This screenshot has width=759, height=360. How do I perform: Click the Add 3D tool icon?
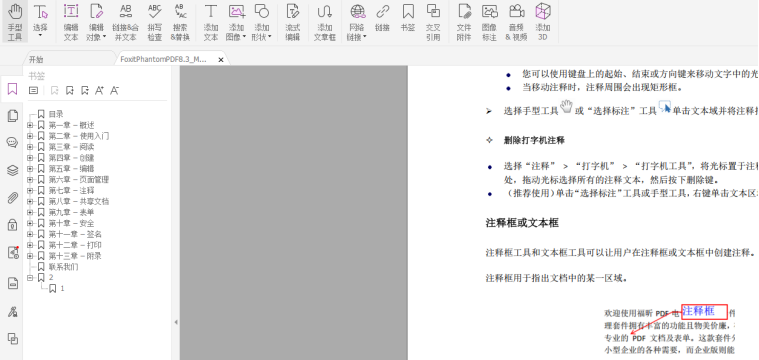coord(543,22)
